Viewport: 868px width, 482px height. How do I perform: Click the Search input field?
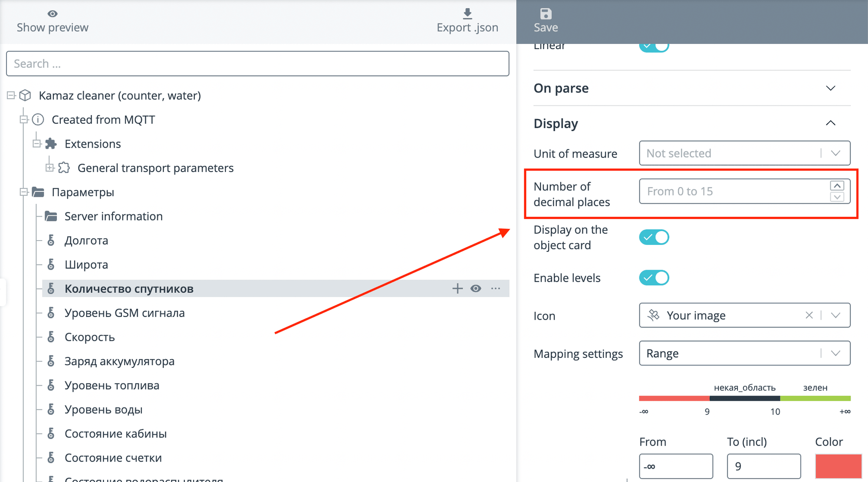(257, 63)
